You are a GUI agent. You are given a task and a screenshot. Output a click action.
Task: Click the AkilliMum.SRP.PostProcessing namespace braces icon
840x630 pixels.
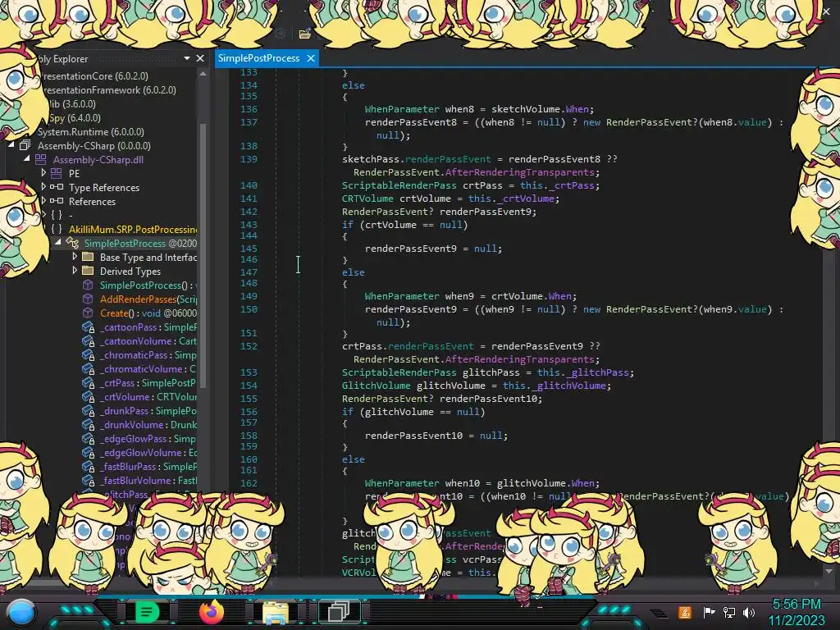click(x=57, y=230)
